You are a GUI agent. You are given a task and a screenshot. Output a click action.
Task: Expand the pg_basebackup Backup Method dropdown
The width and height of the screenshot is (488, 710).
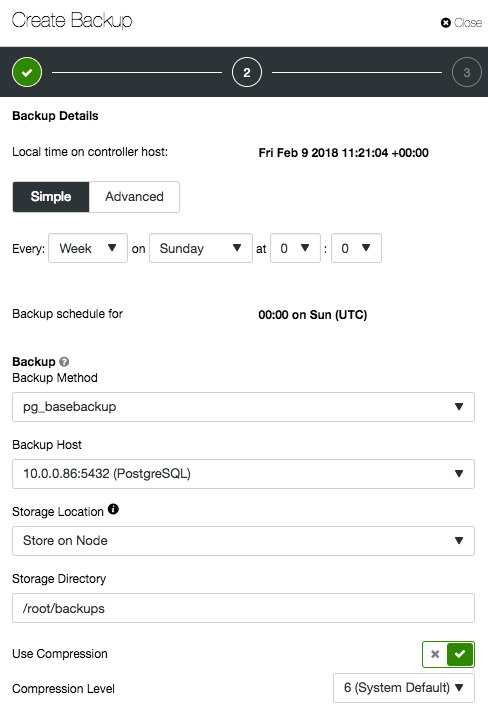click(243, 407)
